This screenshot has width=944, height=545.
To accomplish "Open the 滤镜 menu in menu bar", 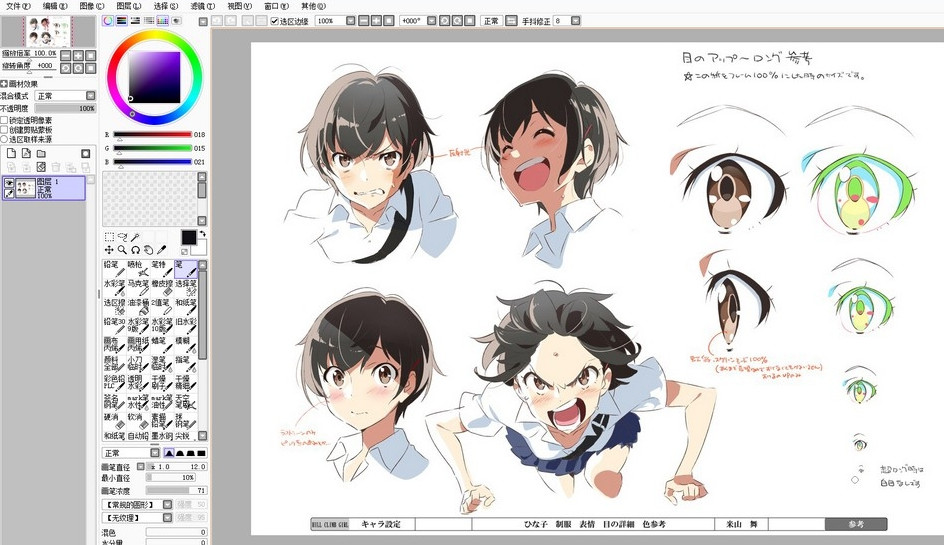I will click(202, 6).
